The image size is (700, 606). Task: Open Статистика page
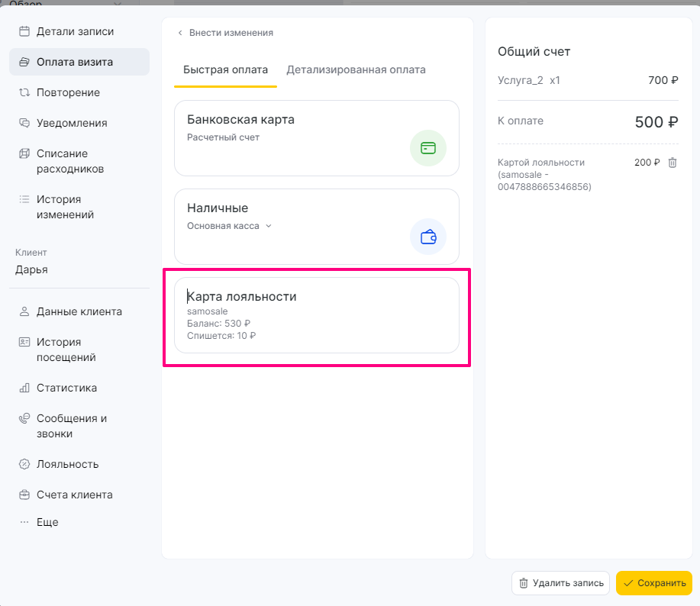pyautogui.click(x=66, y=388)
